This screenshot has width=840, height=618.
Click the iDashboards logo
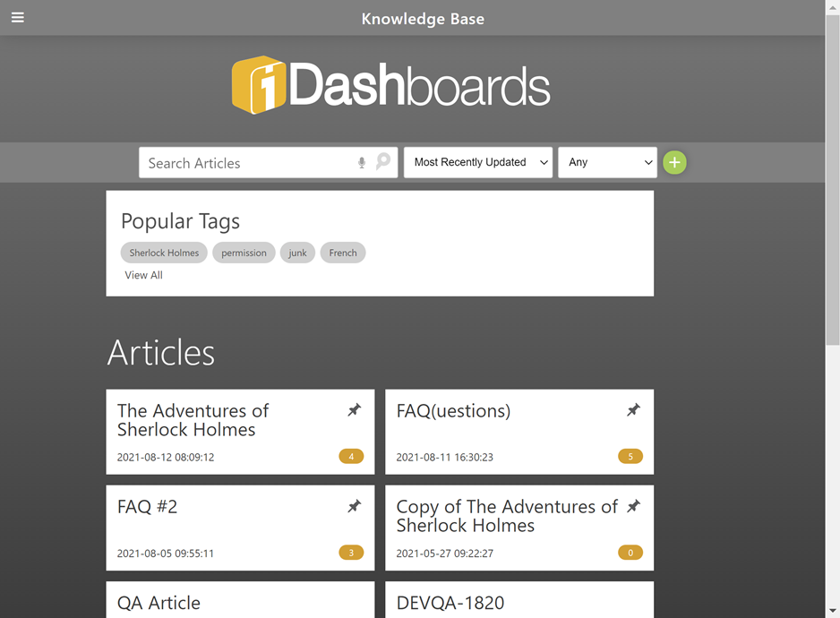point(390,85)
